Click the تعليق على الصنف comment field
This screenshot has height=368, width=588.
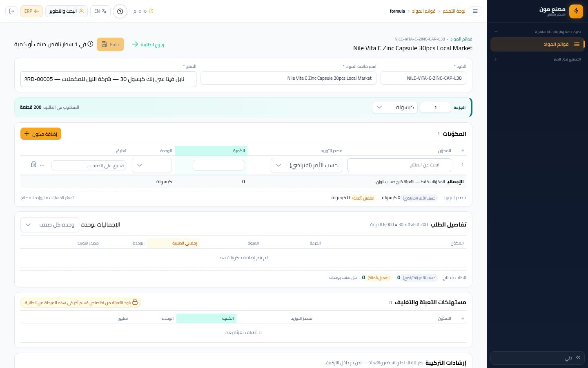89,165
